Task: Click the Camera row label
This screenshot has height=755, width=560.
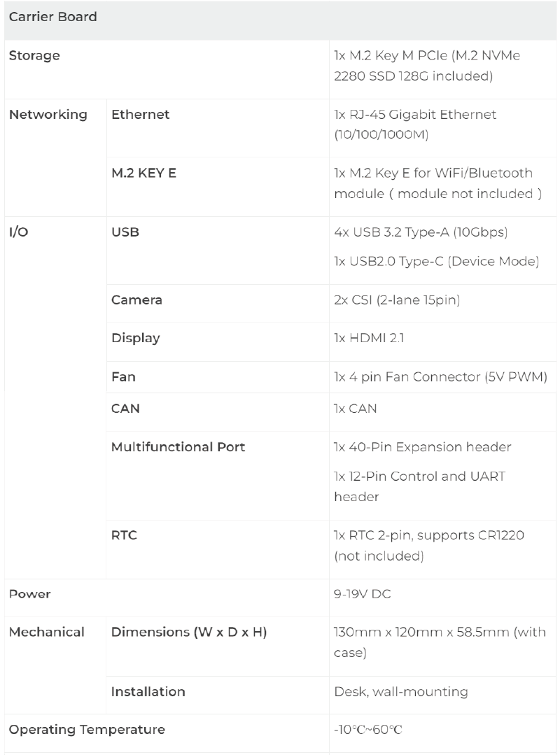Action: 136,300
